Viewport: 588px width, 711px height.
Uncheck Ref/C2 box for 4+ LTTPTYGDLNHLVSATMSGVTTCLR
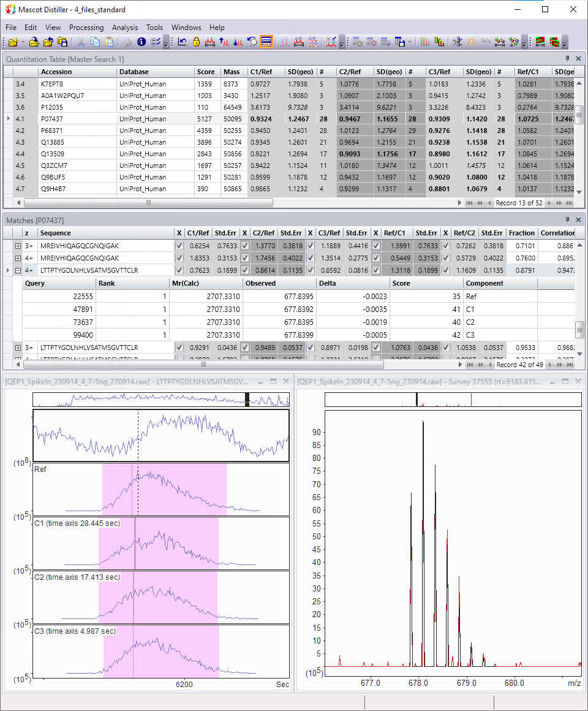tap(446, 270)
